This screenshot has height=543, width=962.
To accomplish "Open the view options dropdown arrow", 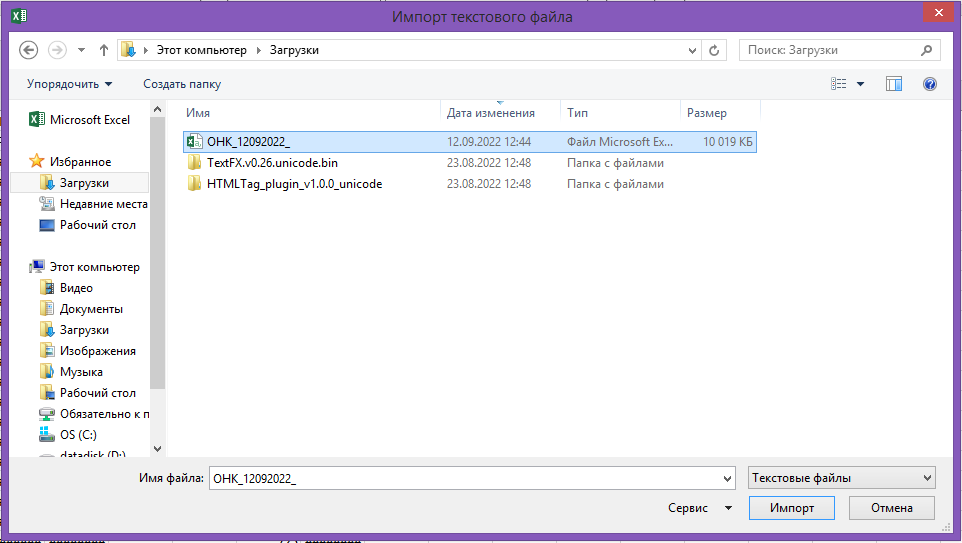I will (x=861, y=84).
